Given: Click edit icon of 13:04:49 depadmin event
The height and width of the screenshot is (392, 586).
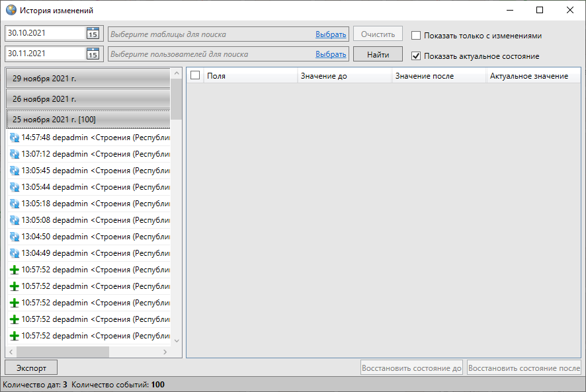Looking at the screenshot, I should tap(15, 253).
